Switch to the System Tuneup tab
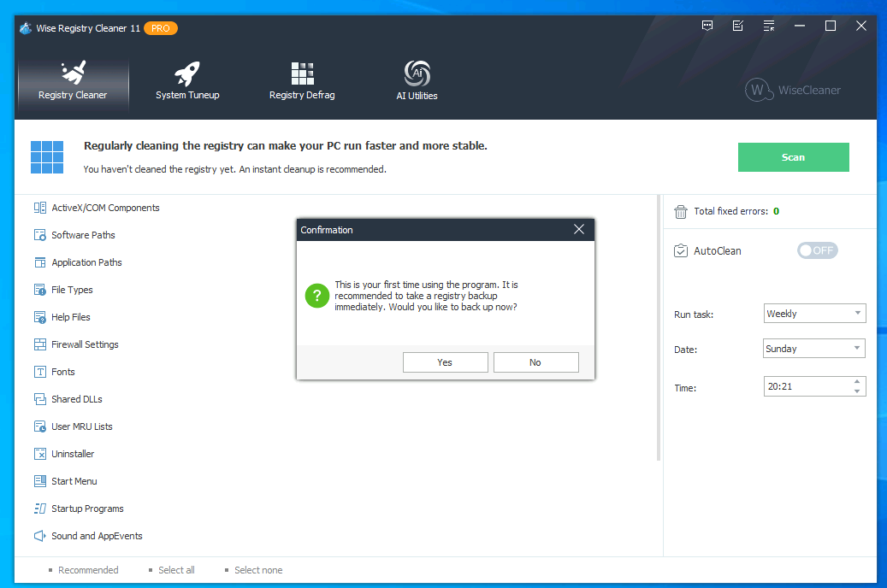The width and height of the screenshot is (887, 588). 187,82
